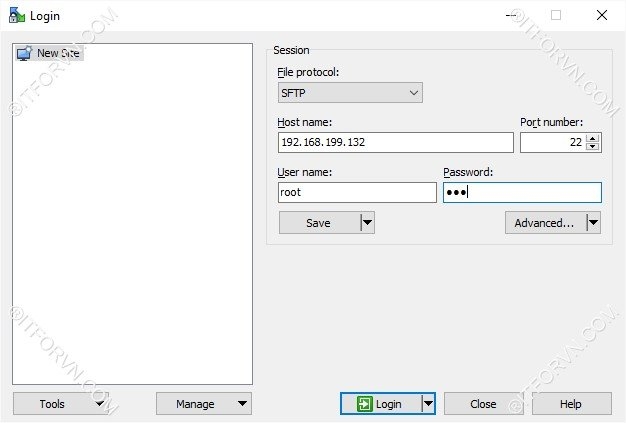
Task: Click the green Login button
Action: (x=380, y=404)
